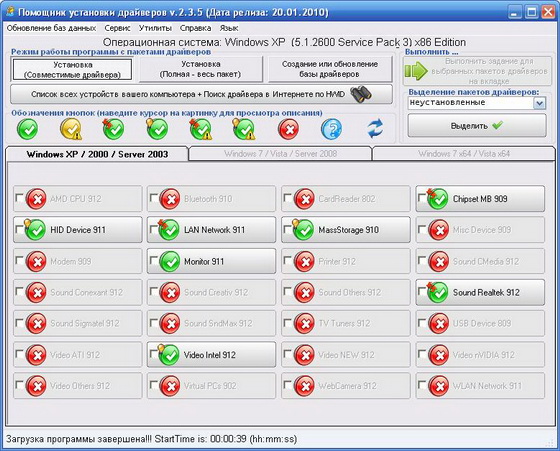Check the Sound Realtek 912 checkbox
The image size is (560, 451).
coord(422,291)
